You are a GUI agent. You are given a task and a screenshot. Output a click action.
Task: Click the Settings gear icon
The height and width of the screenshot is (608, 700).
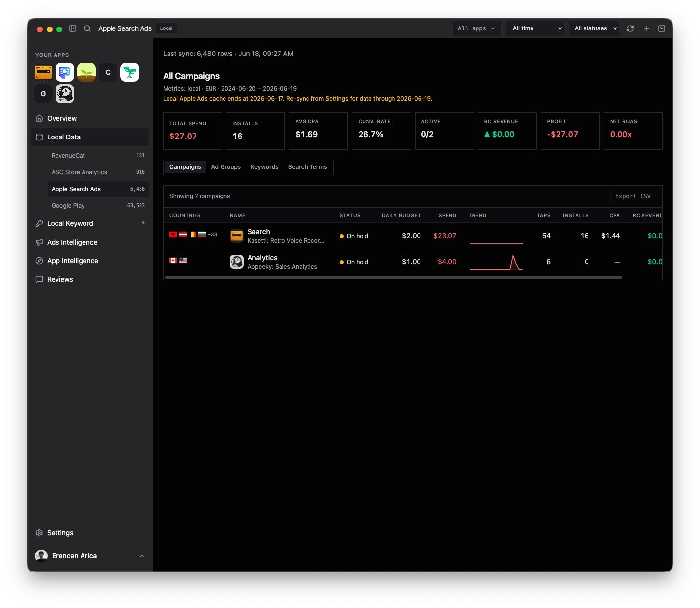point(39,533)
